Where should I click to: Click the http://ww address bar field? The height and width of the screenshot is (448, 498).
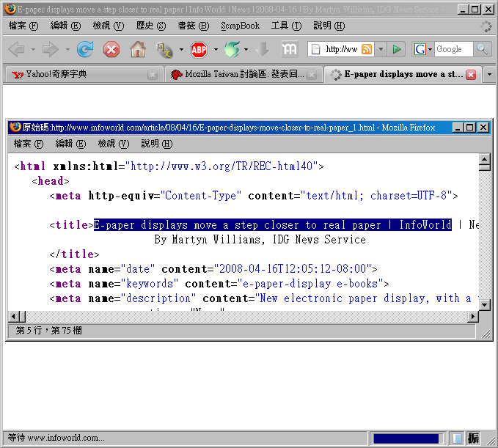341,49
